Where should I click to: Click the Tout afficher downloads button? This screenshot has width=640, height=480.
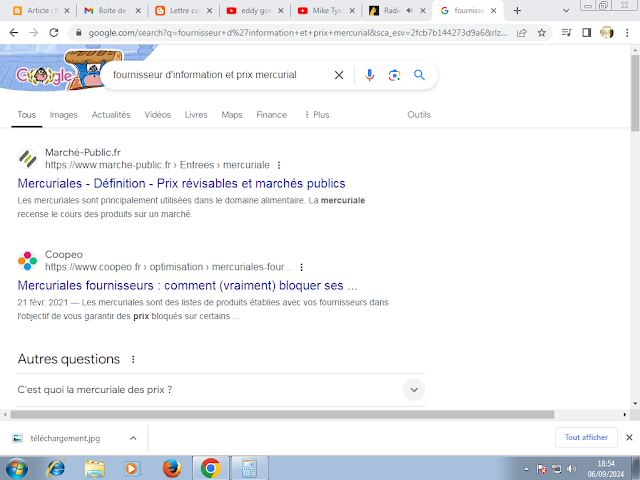point(586,438)
